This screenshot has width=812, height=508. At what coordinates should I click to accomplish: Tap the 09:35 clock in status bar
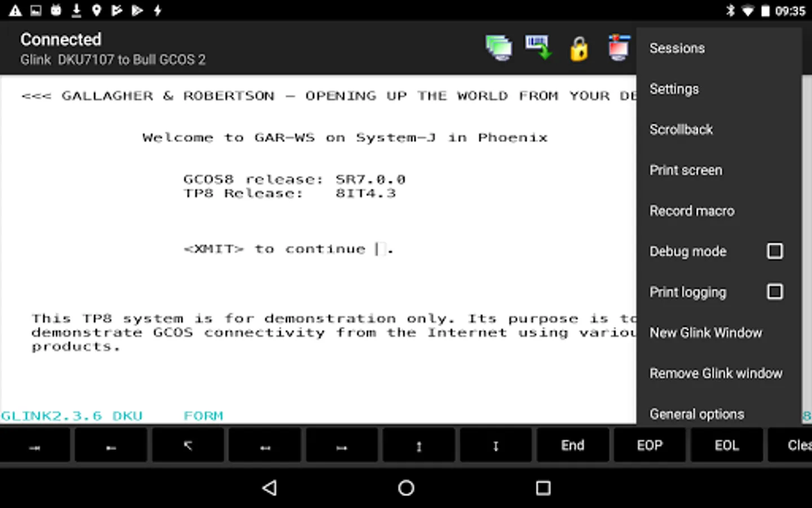(x=790, y=11)
